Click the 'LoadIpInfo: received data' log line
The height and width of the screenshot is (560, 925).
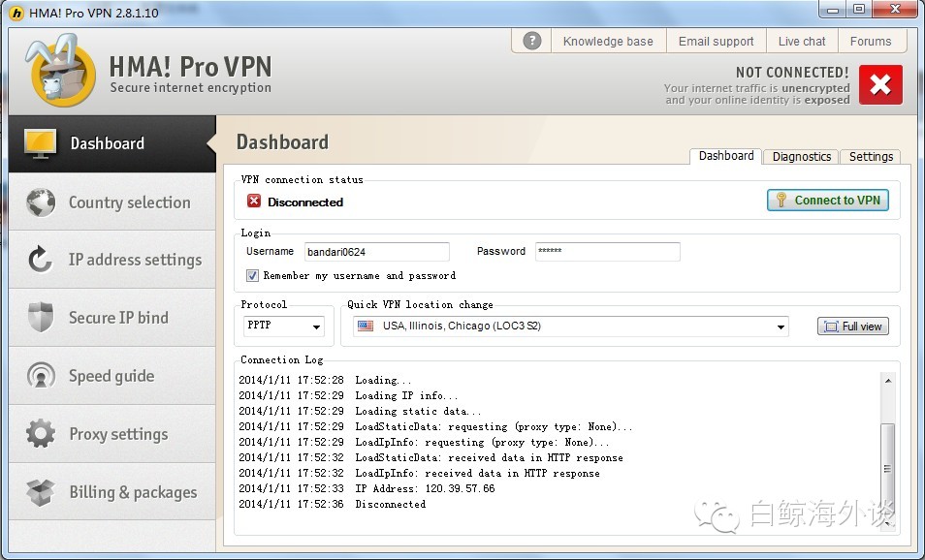[x=420, y=473]
